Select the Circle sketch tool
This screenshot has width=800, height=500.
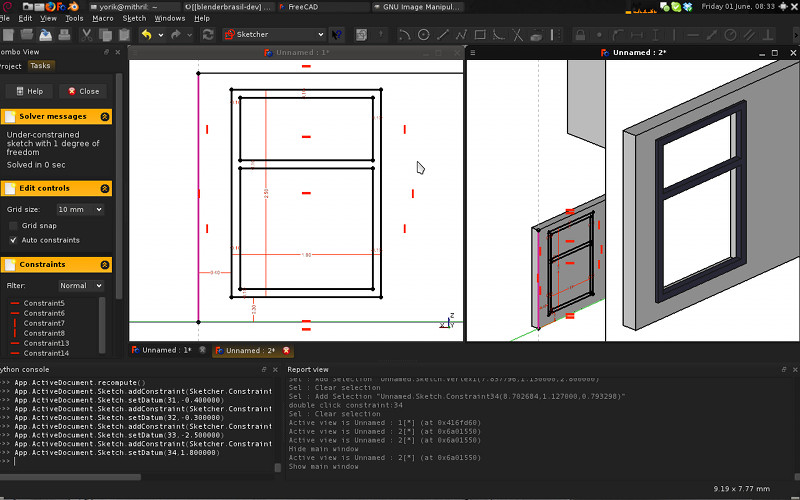coord(423,34)
